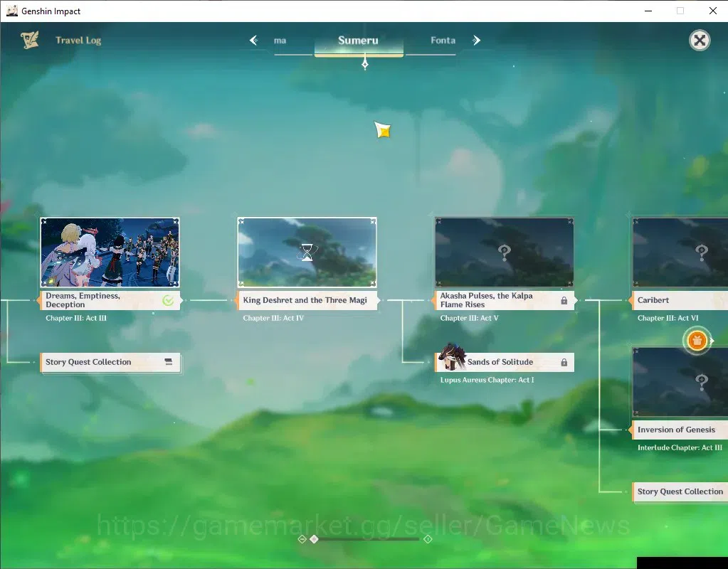Select the Sumeru region tab

click(x=359, y=41)
